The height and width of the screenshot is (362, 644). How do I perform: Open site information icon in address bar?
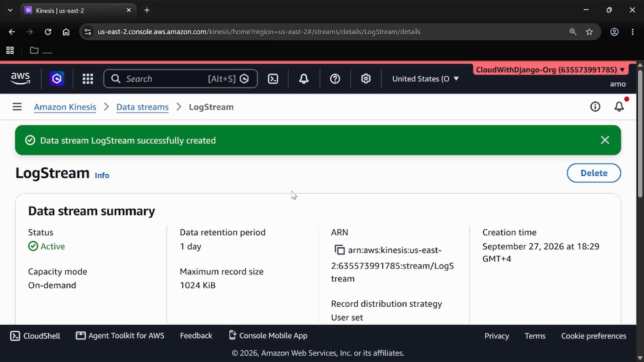point(88,32)
